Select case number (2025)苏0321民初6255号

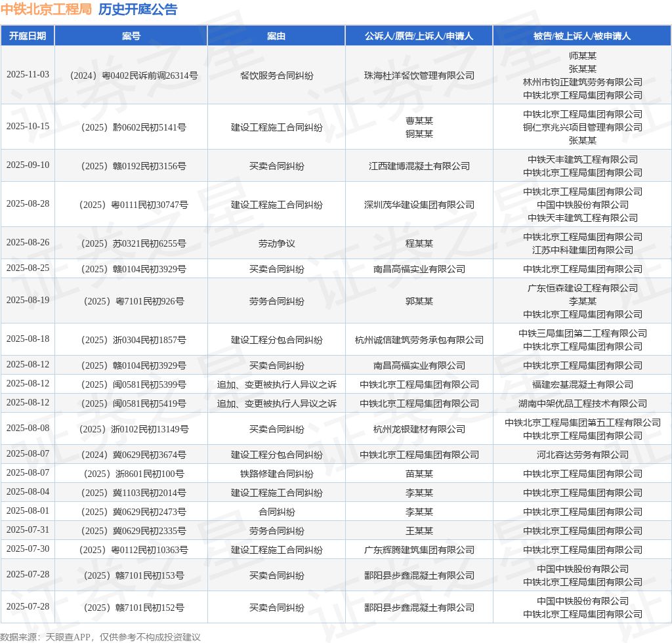click(x=134, y=243)
